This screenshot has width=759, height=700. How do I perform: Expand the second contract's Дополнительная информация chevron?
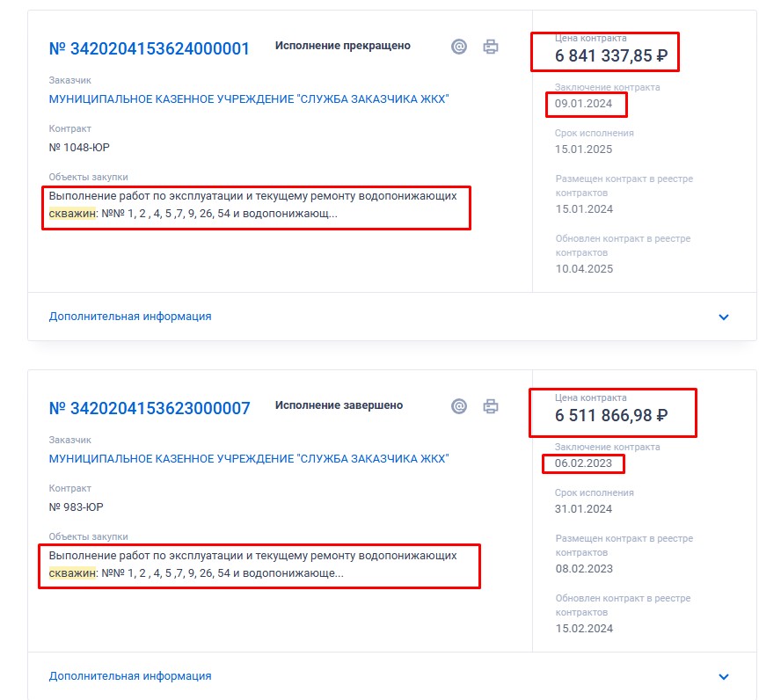(724, 676)
